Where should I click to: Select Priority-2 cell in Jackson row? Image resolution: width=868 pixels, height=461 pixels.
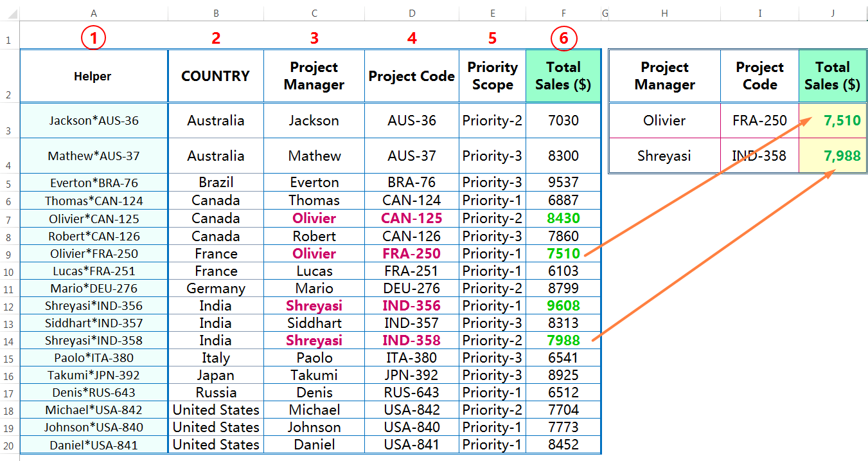click(x=492, y=120)
